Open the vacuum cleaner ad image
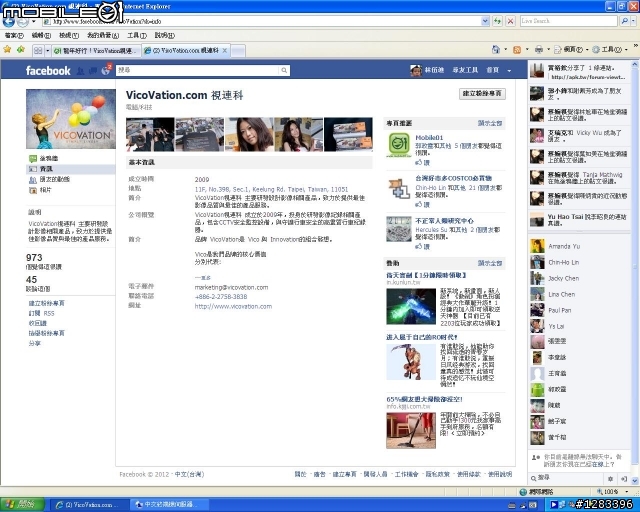The image size is (640, 512). pos(411,430)
